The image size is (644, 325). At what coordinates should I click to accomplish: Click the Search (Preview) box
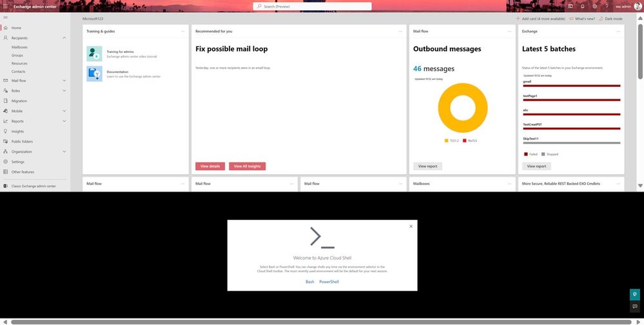(313, 6)
